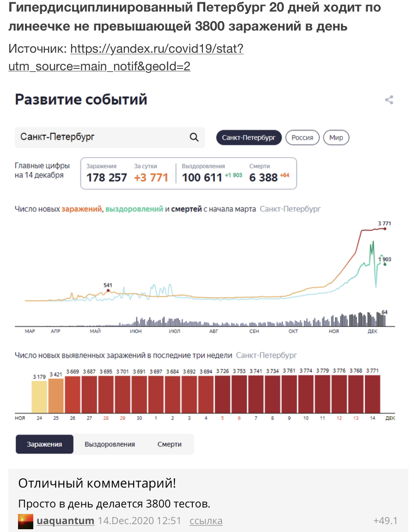411x532 pixels.
Task: Open the uaquantum profile link
Action: point(65,521)
